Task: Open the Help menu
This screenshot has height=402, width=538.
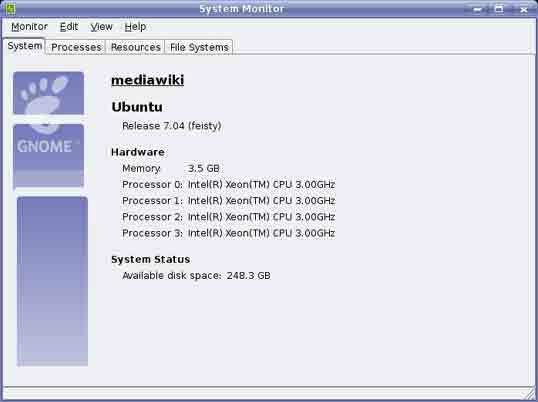Action: point(135,27)
